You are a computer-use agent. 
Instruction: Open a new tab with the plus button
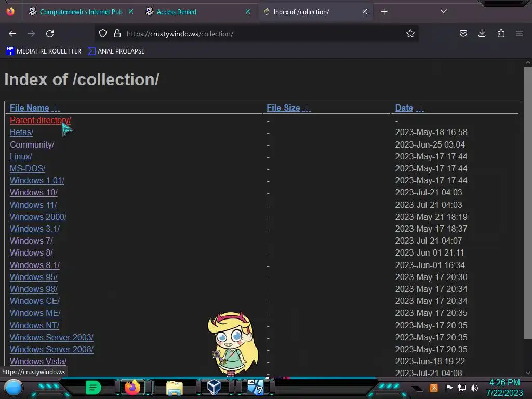click(x=384, y=12)
